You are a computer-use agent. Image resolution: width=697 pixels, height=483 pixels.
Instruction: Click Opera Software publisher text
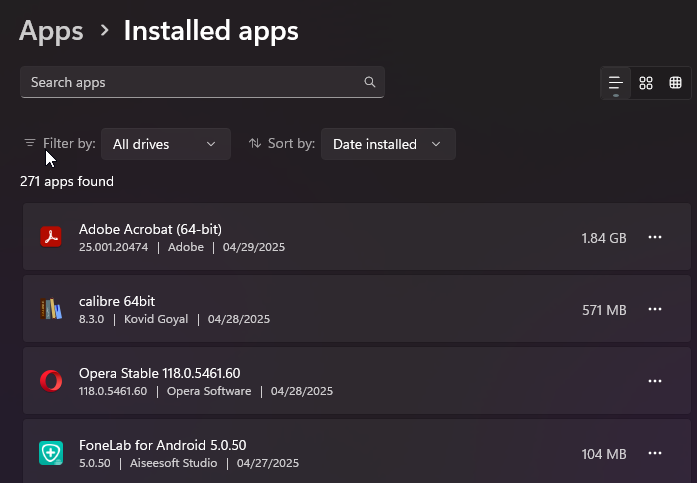tap(209, 391)
